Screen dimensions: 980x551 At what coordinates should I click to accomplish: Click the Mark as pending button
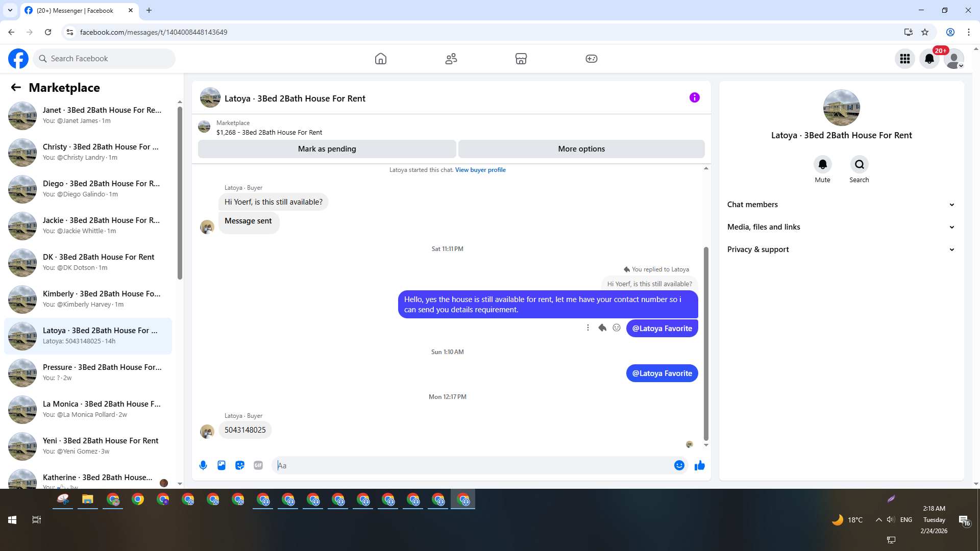click(327, 149)
